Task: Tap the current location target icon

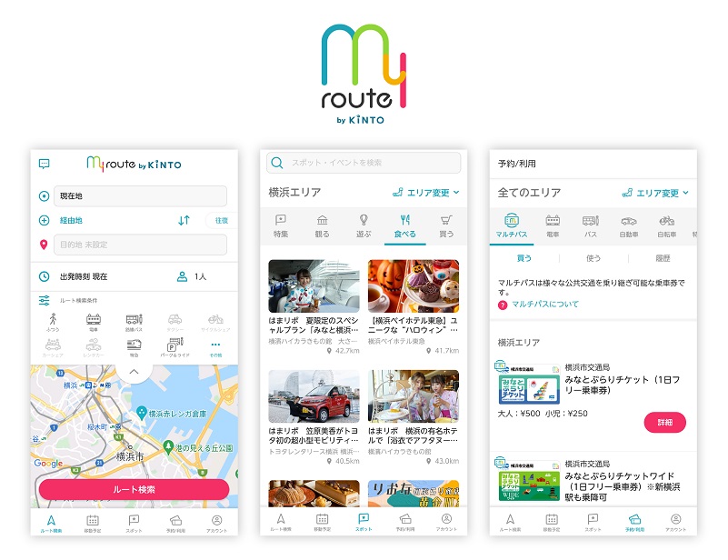Action: pyautogui.click(x=44, y=196)
